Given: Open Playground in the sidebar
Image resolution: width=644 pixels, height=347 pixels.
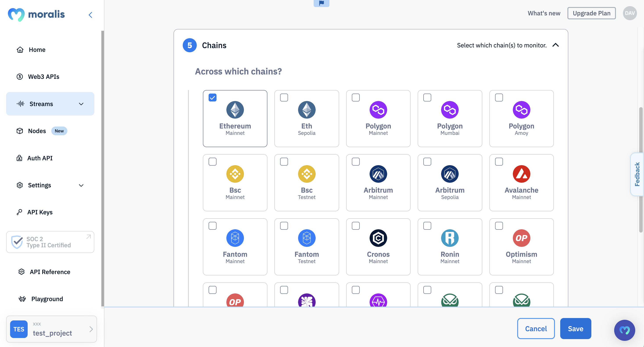Looking at the screenshot, I should pos(50,299).
